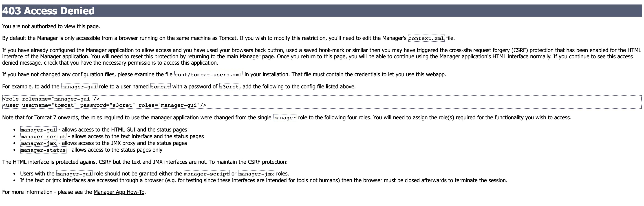Click manager-gui in the 'For example' sentence
644x206 pixels.
tap(79, 87)
